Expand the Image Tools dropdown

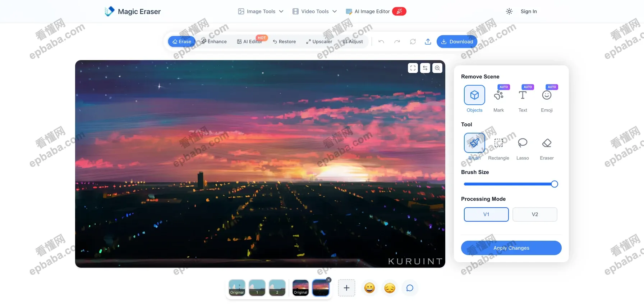pos(261,12)
